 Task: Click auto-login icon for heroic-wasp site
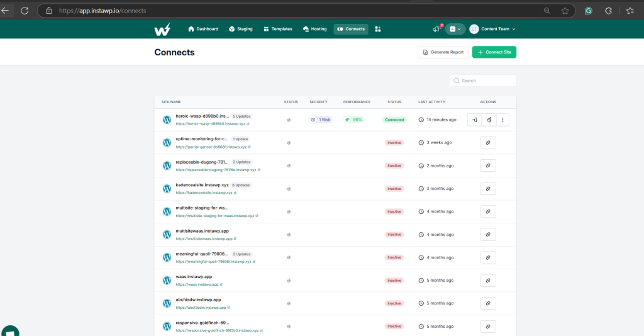(474, 120)
